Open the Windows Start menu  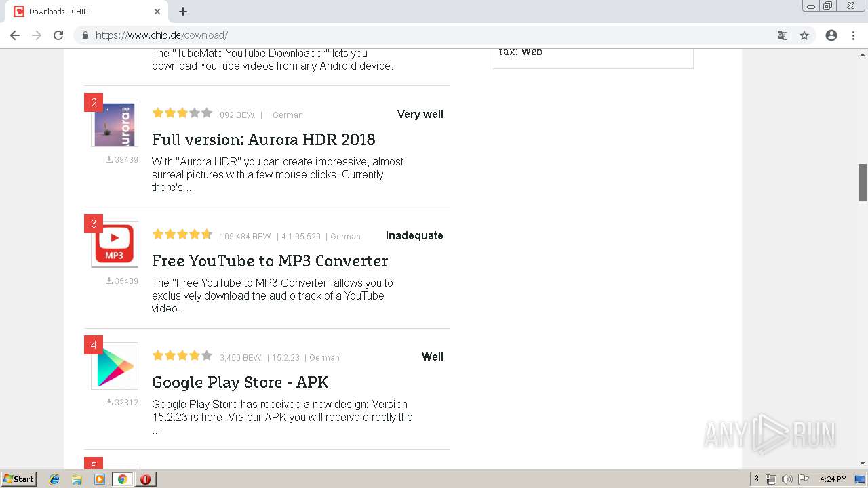[19, 479]
